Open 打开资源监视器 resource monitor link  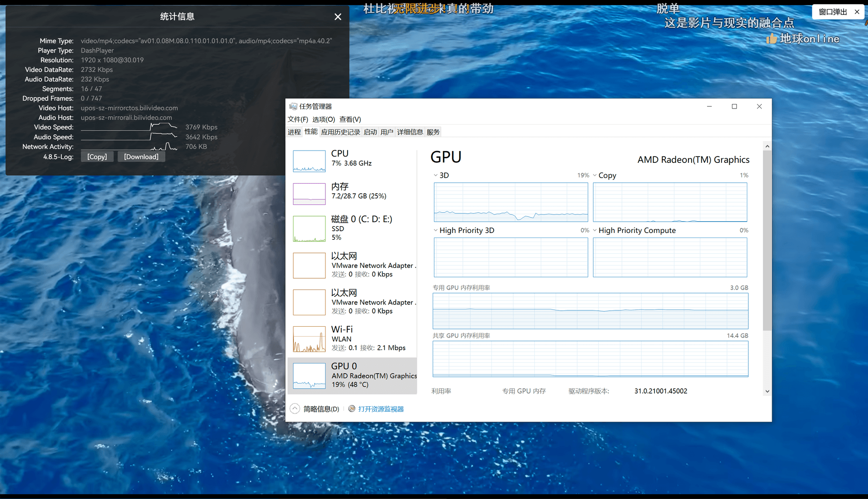[x=381, y=409]
